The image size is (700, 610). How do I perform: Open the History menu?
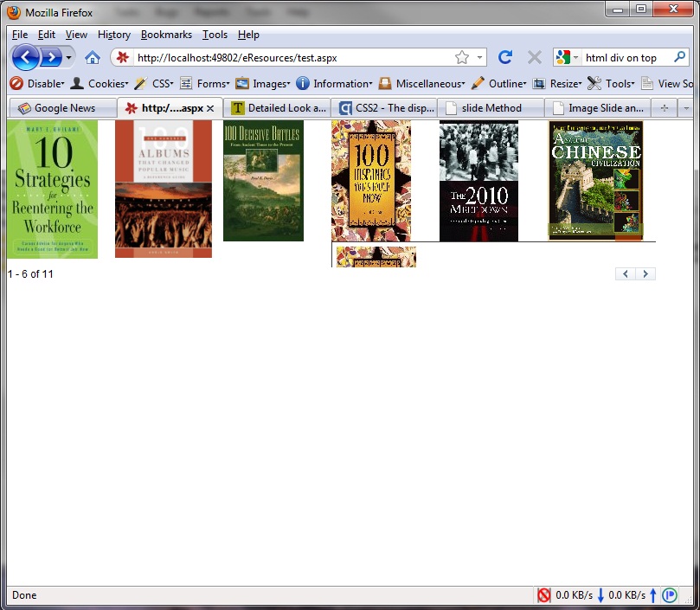113,35
